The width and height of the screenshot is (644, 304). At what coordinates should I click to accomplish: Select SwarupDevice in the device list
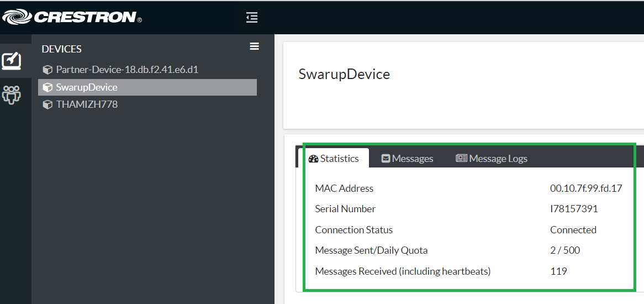click(x=147, y=87)
